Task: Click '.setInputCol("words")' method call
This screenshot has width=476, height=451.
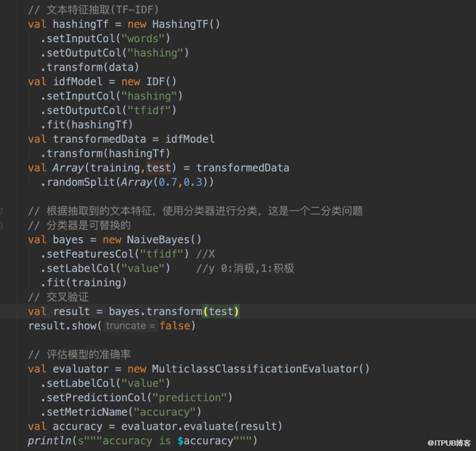Action: 105,38
